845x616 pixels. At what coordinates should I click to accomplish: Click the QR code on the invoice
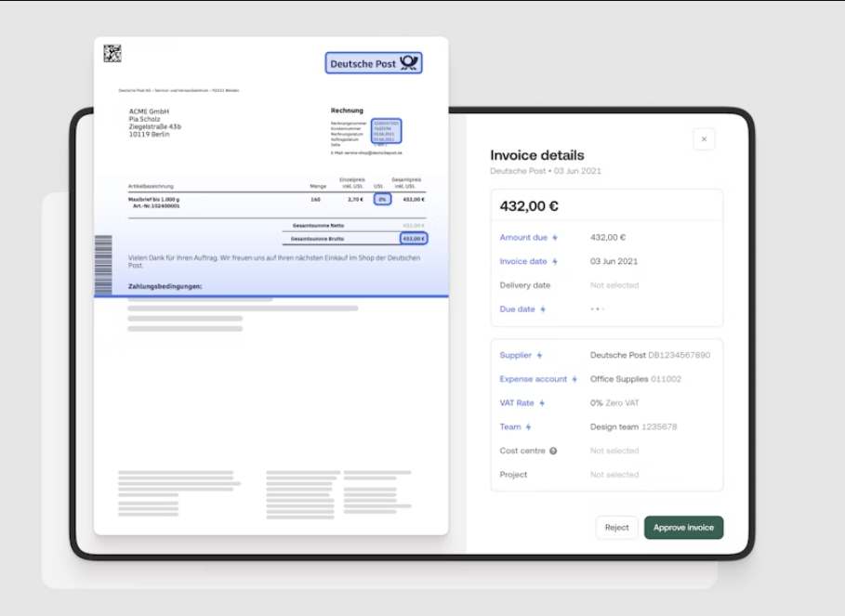tap(112, 53)
